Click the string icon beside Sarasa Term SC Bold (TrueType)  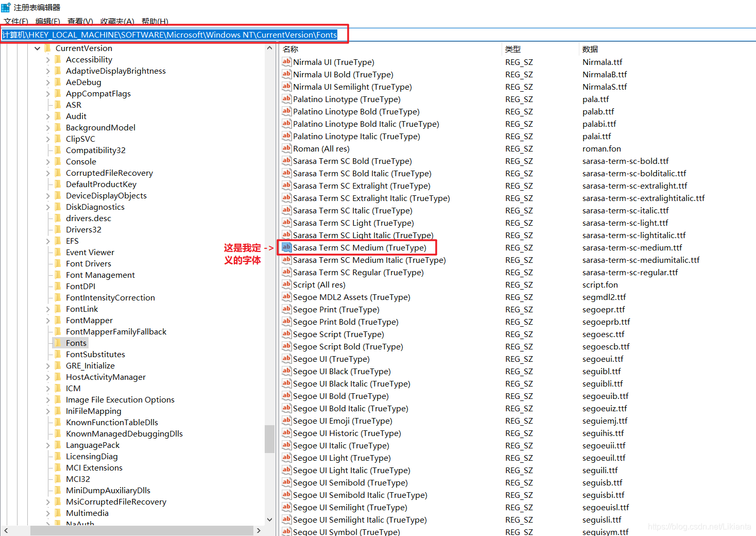click(287, 161)
